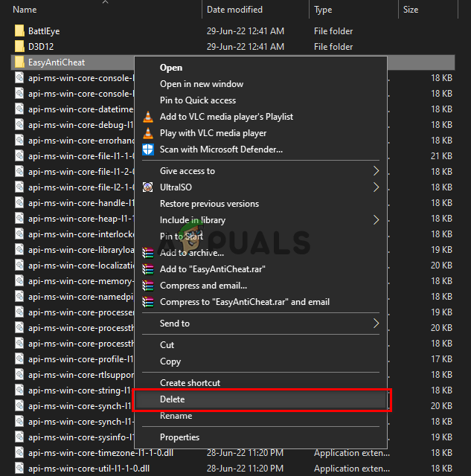The width and height of the screenshot is (471, 476).
Task: Click file icon of api-ms-win-core-datetime row
Action: (19, 109)
